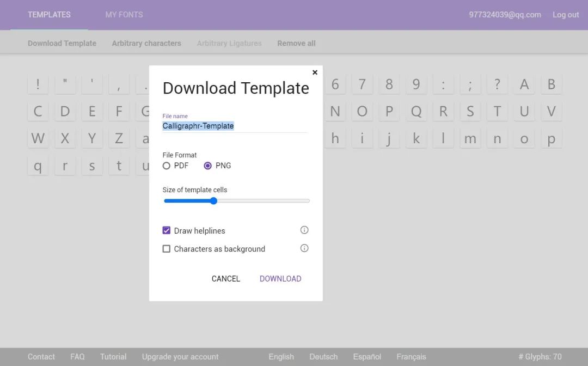The width and height of the screenshot is (588, 366).
Task: Open account 977324039@qq.com
Action: tap(505, 15)
